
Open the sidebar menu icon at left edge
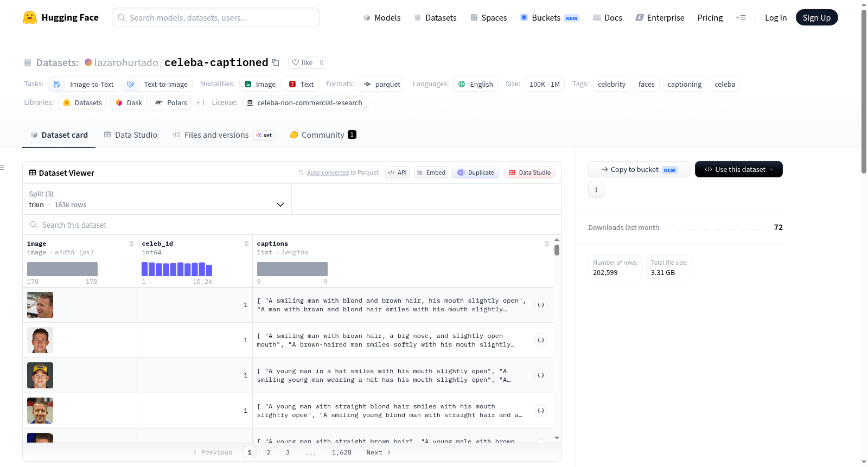pyautogui.click(x=2, y=168)
